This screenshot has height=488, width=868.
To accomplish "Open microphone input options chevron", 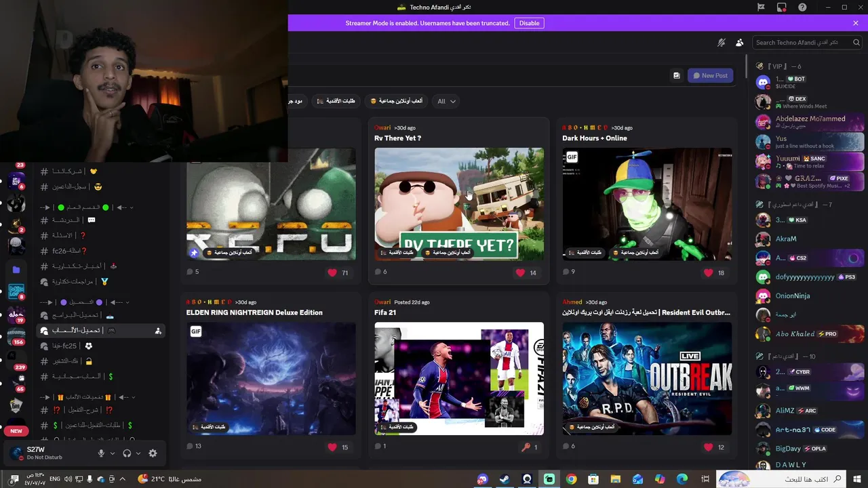I will [x=113, y=453].
